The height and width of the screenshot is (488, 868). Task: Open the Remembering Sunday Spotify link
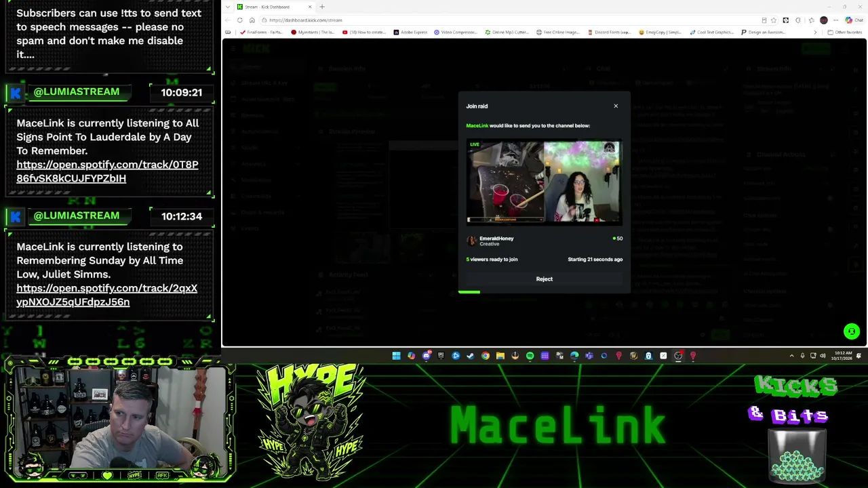106,295
